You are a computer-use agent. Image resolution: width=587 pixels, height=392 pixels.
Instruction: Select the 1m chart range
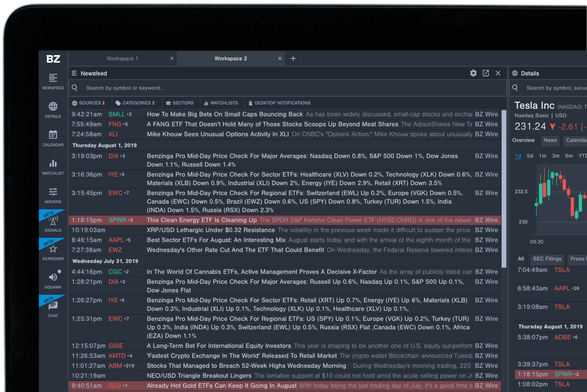(543, 156)
